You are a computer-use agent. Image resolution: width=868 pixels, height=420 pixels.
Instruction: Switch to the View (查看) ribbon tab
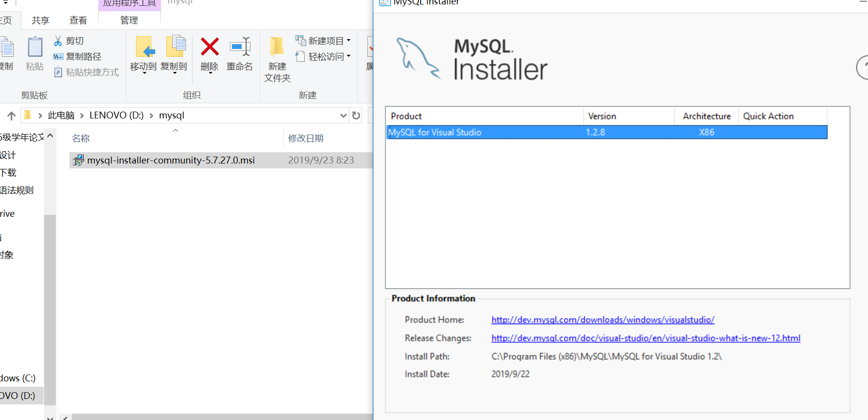(x=78, y=21)
